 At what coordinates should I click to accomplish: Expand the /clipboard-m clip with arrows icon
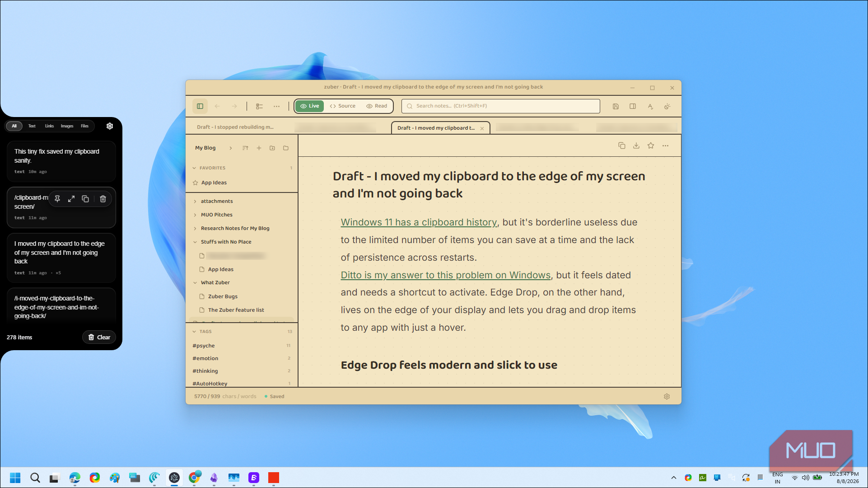[x=71, y=199]
